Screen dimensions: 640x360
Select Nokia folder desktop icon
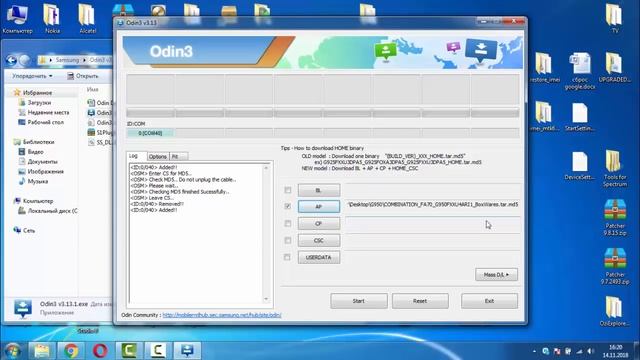(52, 19)
